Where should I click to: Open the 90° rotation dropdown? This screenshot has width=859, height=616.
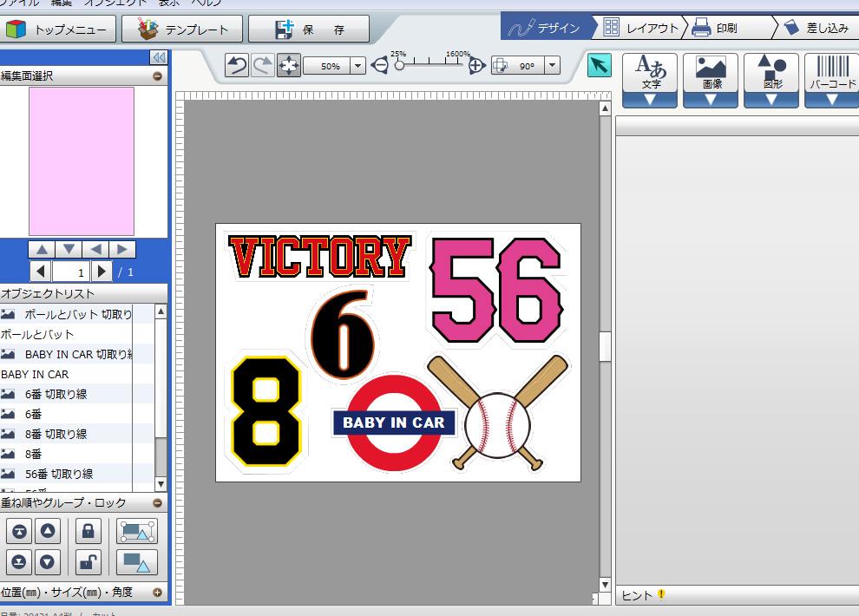551,66
